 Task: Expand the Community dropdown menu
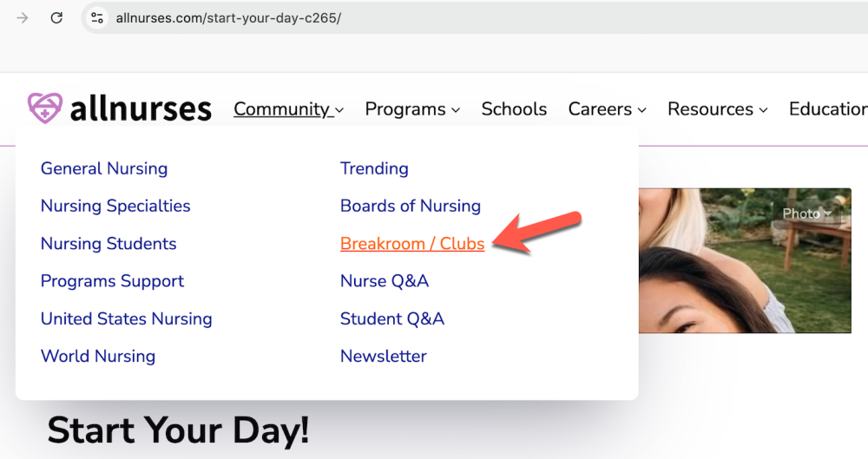pyautogui.click(x=288, y=109)
